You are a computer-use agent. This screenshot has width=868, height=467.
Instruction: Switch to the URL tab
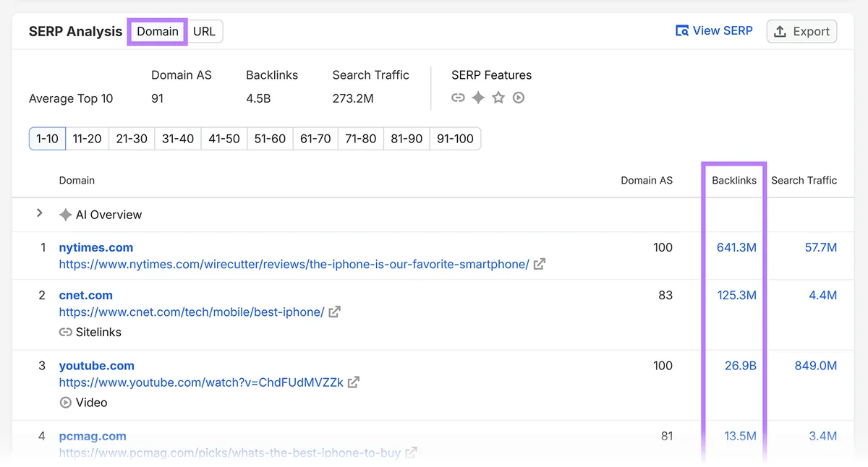click(204, 31)
